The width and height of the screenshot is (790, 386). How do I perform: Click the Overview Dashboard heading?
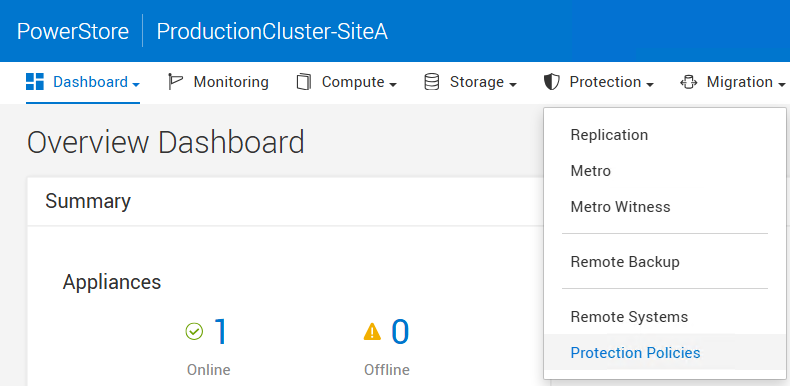click(x=166, y=142)
